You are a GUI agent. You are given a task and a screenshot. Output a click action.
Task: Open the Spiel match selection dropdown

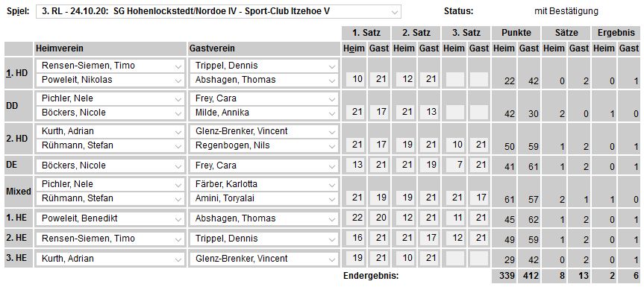[x=218, y=11]
